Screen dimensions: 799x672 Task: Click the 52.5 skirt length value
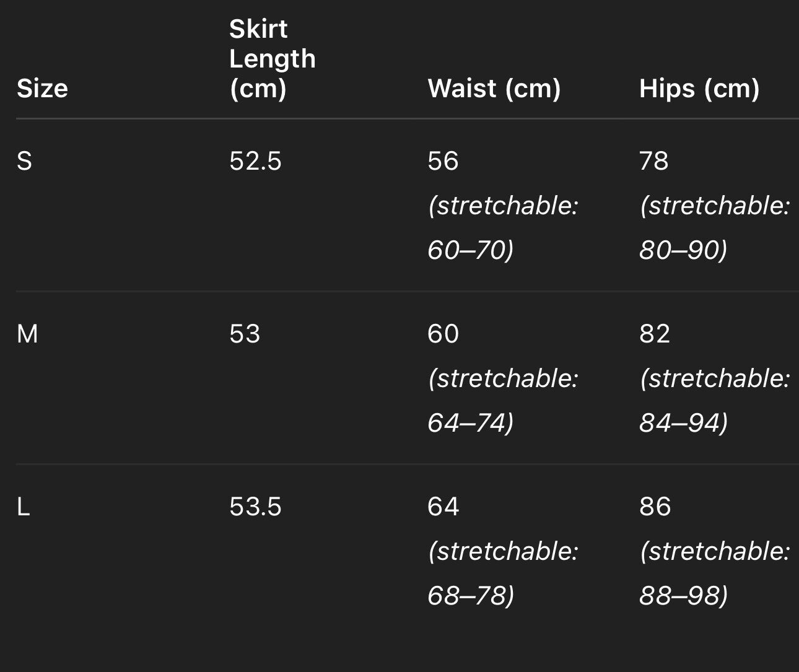(255, 161)
